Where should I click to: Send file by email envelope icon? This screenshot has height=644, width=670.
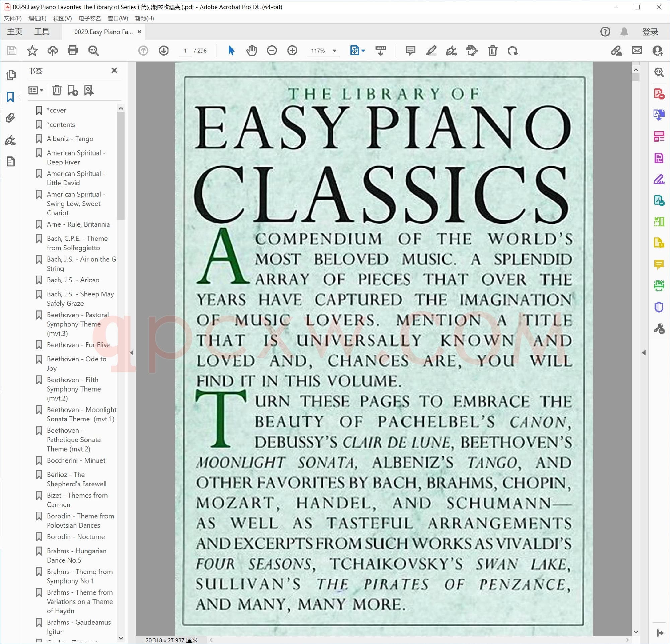637,51
